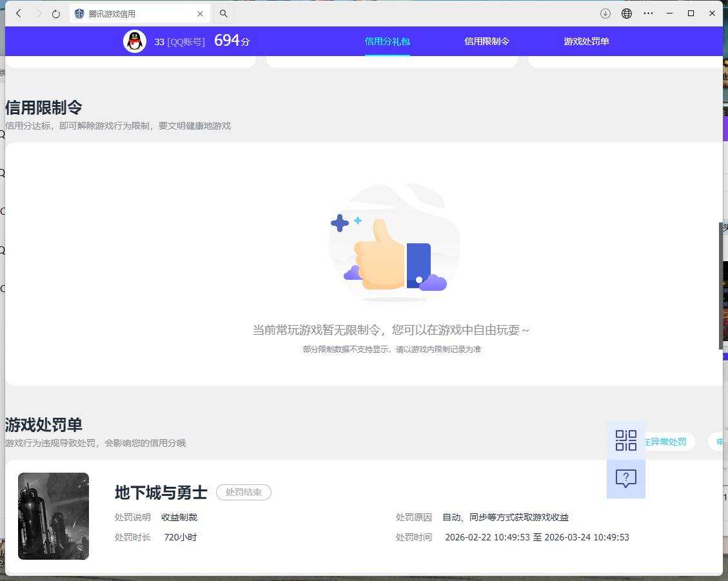Image resolution: width=728 pixels, height=581 pixels.
Task: Click the 处罚结束 status badge
Action: 244,492
